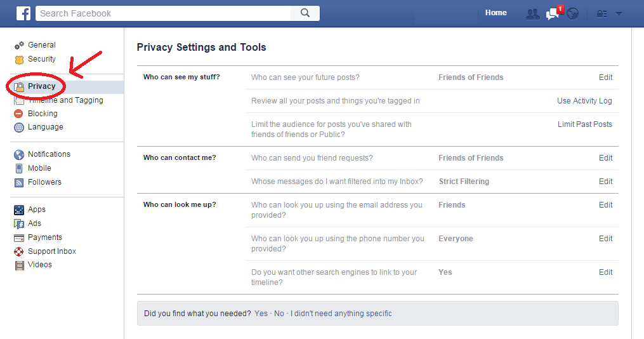Open the friend requests icon
The image size is (644, 339).
[x=533, y=15]
